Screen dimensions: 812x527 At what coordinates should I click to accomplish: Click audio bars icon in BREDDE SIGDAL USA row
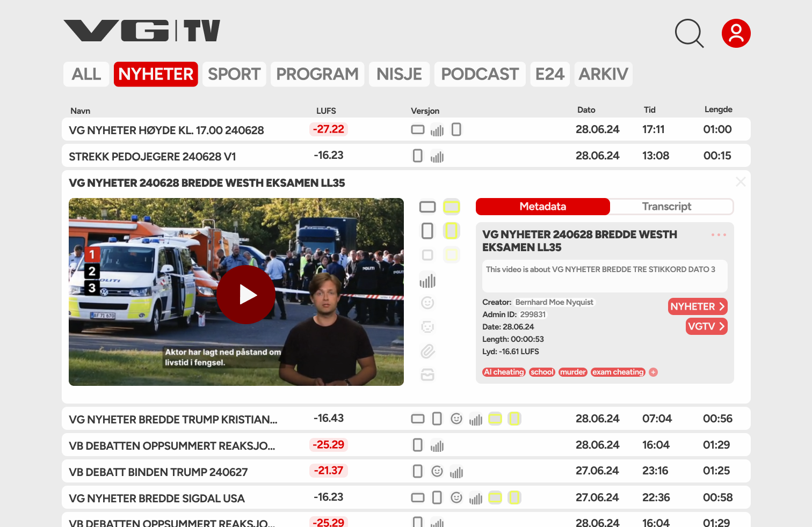(x=476, y=498)
